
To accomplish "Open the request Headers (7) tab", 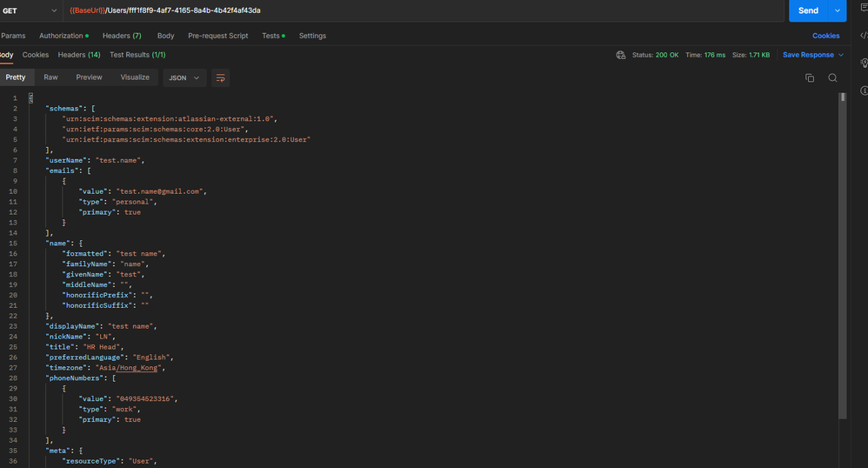I will click(x=122, y=36).
